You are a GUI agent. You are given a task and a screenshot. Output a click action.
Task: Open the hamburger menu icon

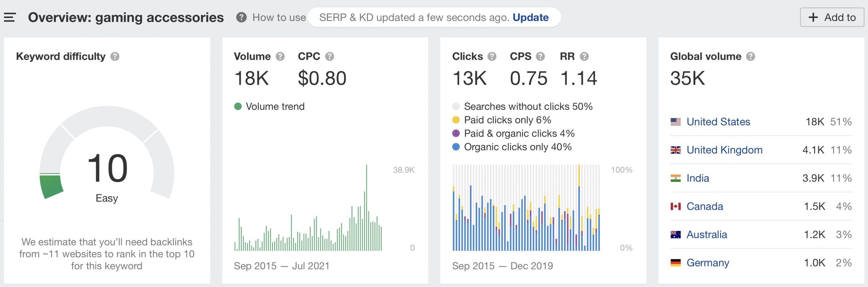[x=10, y=17]
